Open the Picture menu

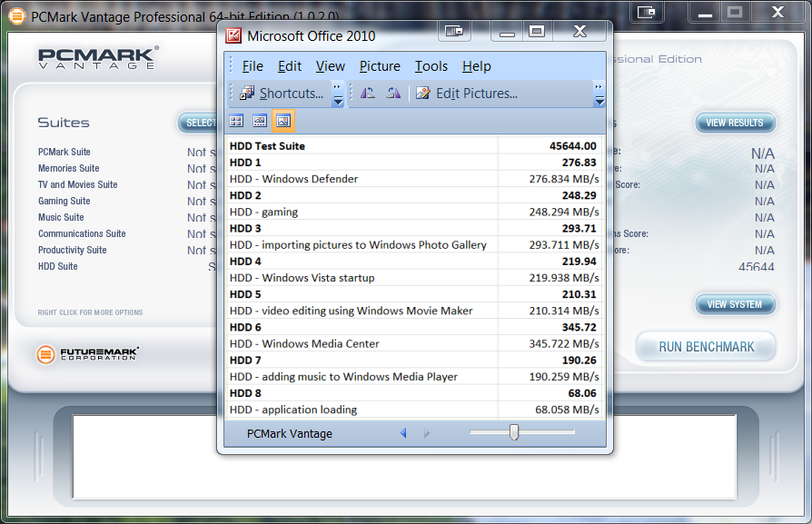[x=380, y=66]
